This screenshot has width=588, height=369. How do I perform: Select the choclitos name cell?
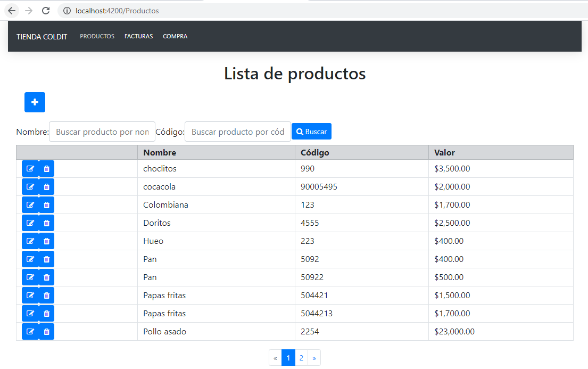(x=217, y=169)
